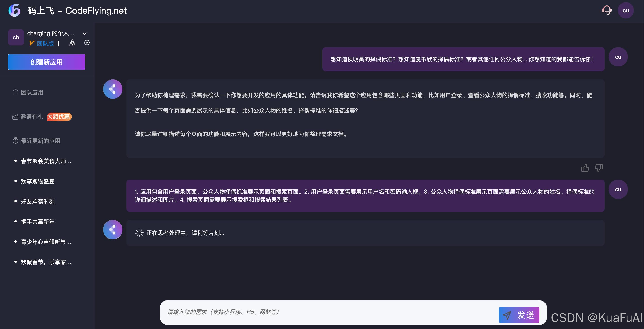The height and width of the screenshot is (329, 644).
Task: Like the assistant reply with thumbs-up
Action: 585,168
